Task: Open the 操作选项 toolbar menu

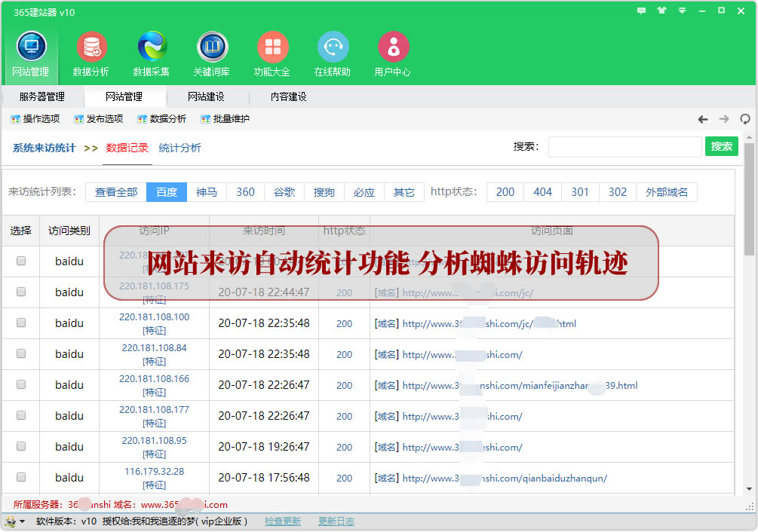Action: pyautogui.click(x=35, y=119)
